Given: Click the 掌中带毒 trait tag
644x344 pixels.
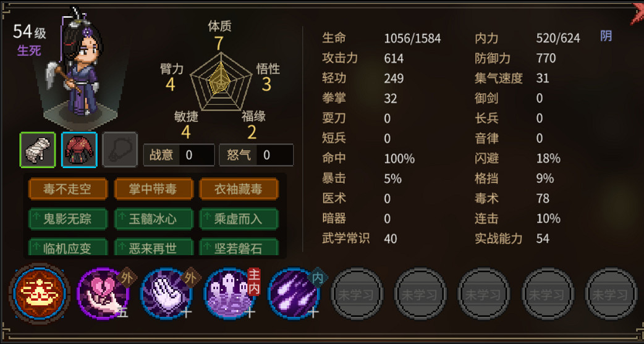Looking at the screenshot, I should click(x=153, y=189).
